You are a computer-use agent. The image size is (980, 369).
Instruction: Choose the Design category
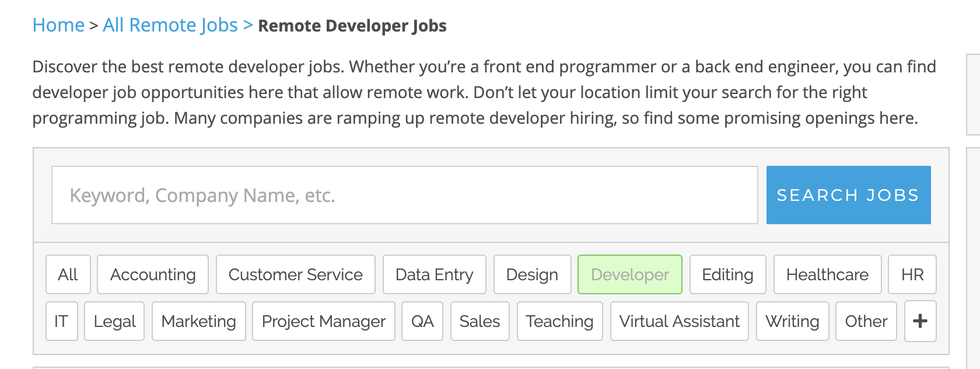point(533,274)
